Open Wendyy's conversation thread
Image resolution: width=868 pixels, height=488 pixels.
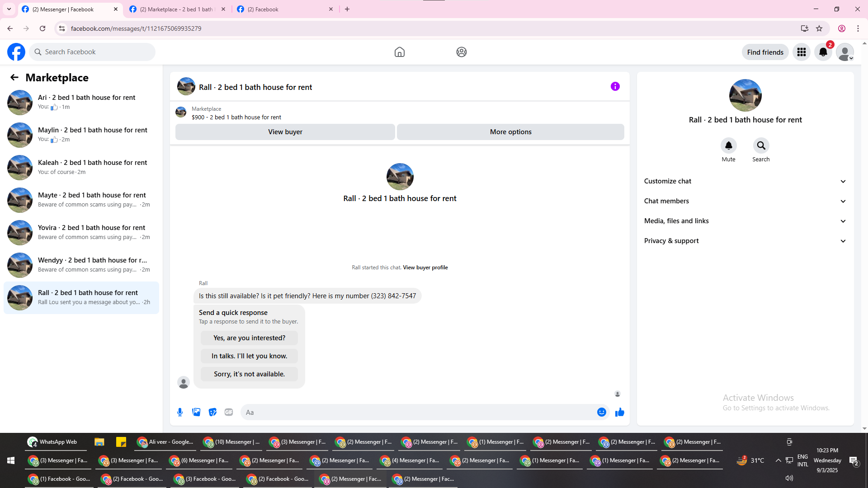(81, 265)
